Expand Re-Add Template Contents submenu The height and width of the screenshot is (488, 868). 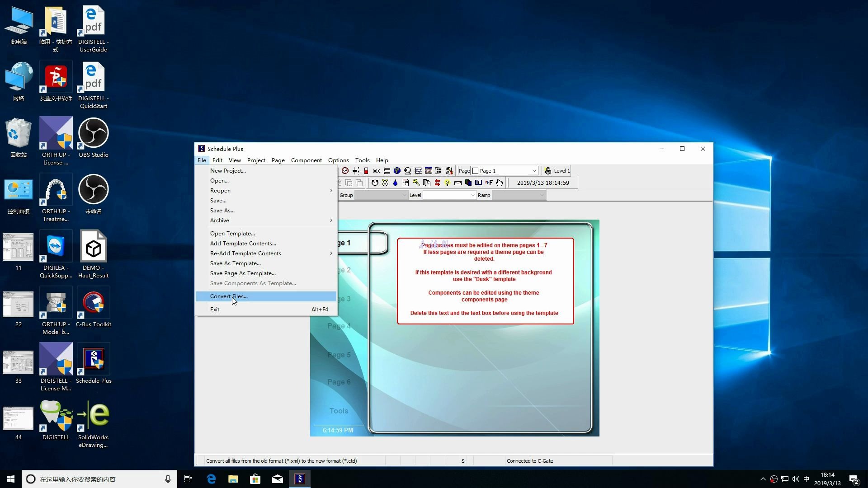tap(266, 253)
